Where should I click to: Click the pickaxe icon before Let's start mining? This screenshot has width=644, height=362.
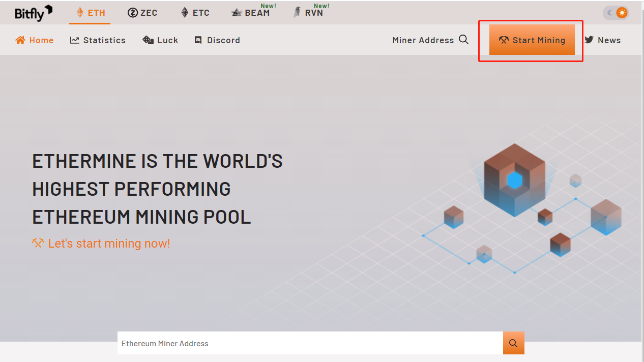(x=38, y=243)
